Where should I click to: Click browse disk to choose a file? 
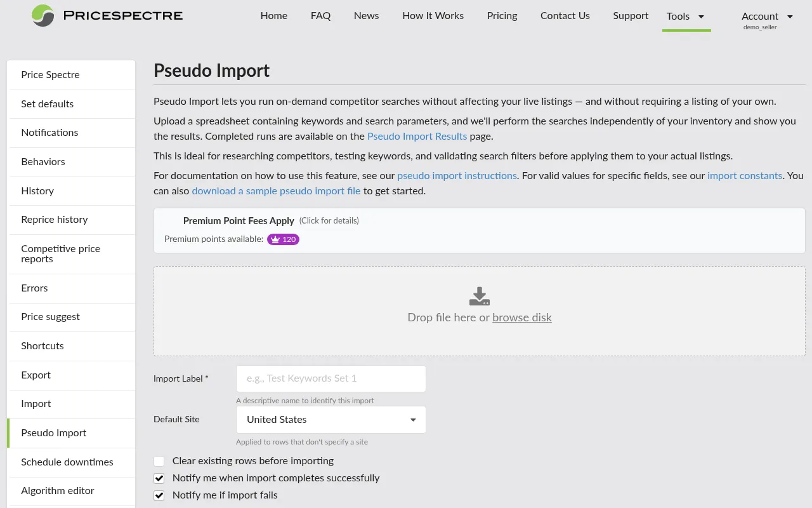[x=521, y=317]
